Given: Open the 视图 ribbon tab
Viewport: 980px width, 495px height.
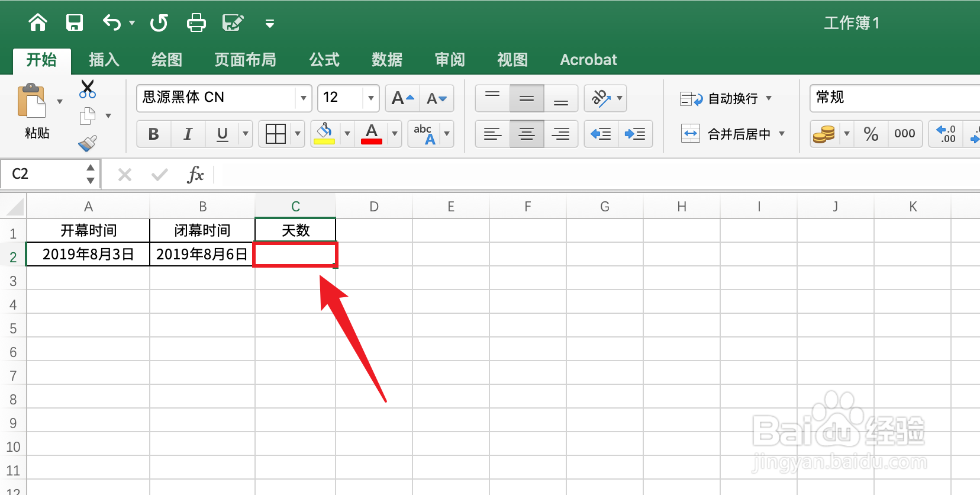Looking at the screenshot, I should pyautogui.click(x=512, y=60).
